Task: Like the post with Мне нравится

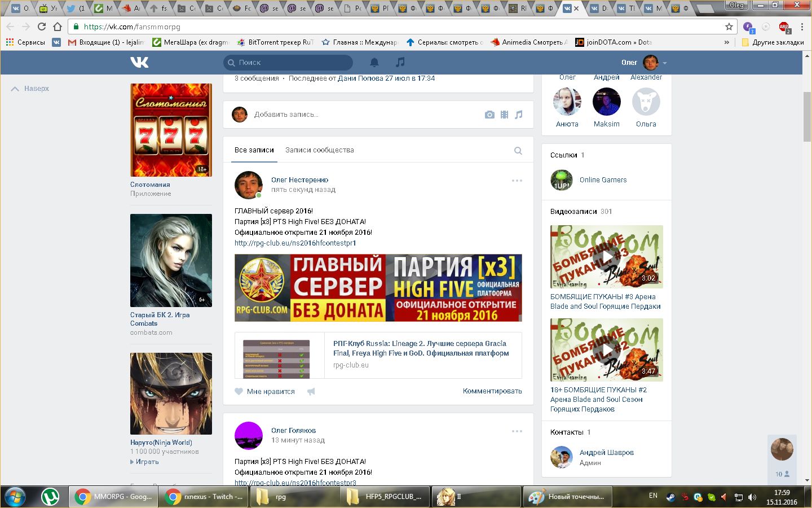Action: tap(265, 391)
